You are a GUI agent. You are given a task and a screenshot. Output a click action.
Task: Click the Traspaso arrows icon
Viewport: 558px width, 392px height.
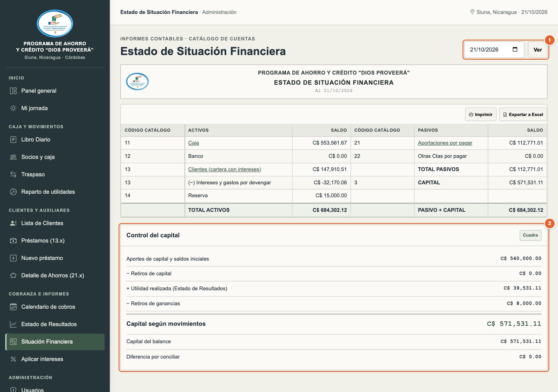click(13, 175)
